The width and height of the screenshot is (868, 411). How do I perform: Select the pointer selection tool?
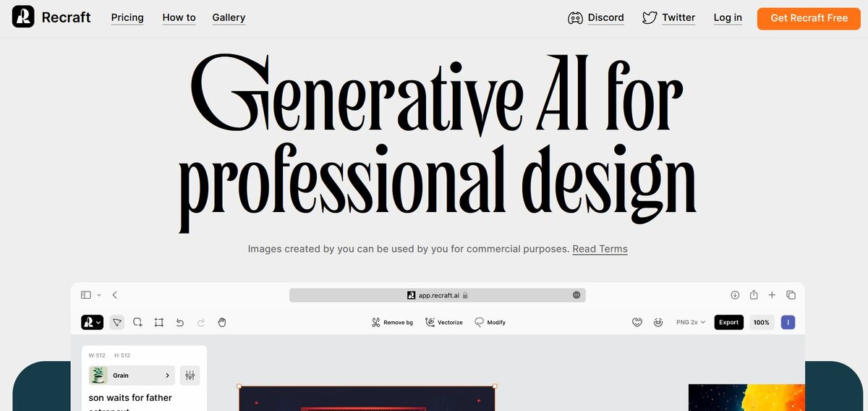point(117,322)
